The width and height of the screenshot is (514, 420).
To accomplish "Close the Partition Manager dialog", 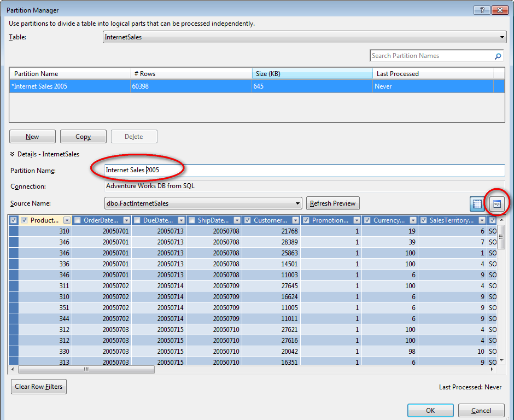I will [500, 10].
